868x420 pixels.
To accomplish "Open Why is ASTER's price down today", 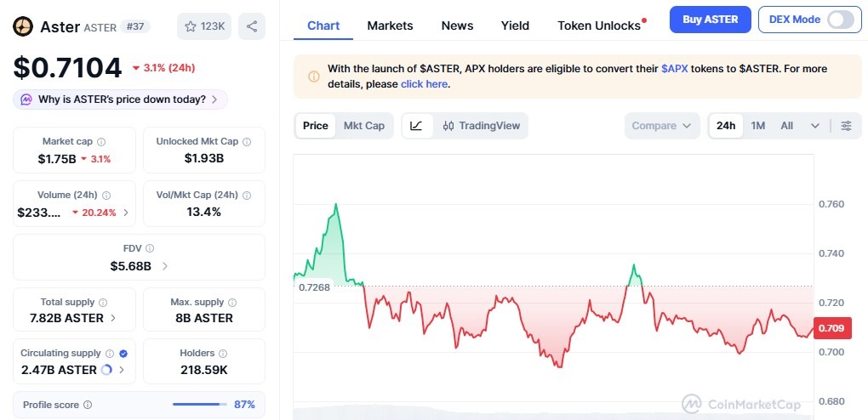I will [x=120, y=99].
